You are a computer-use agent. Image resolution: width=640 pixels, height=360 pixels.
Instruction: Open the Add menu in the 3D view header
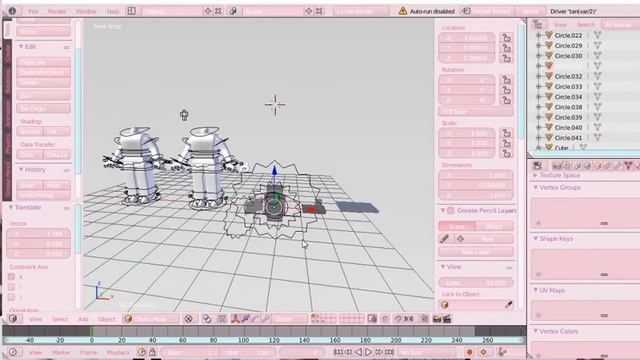tap(83, 319)
